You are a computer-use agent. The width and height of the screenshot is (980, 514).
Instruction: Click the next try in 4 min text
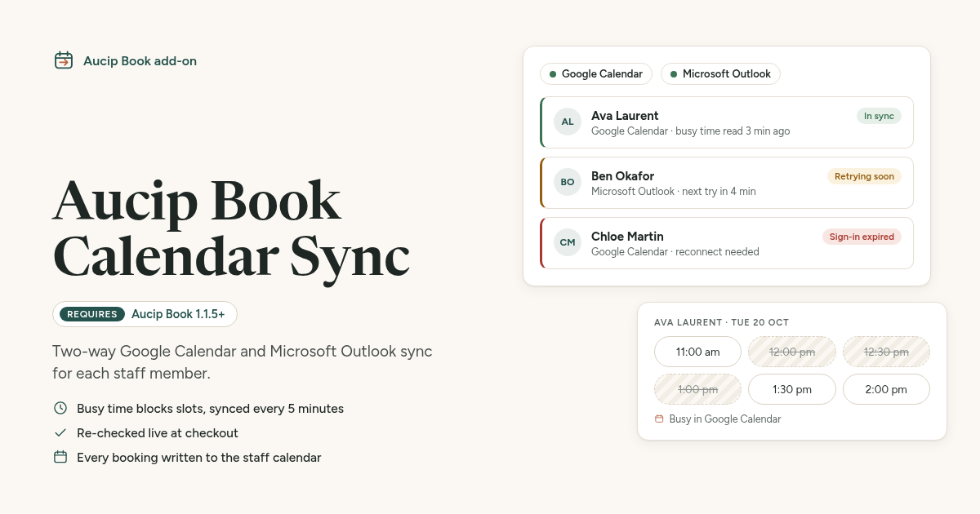(x=719, y=192)
